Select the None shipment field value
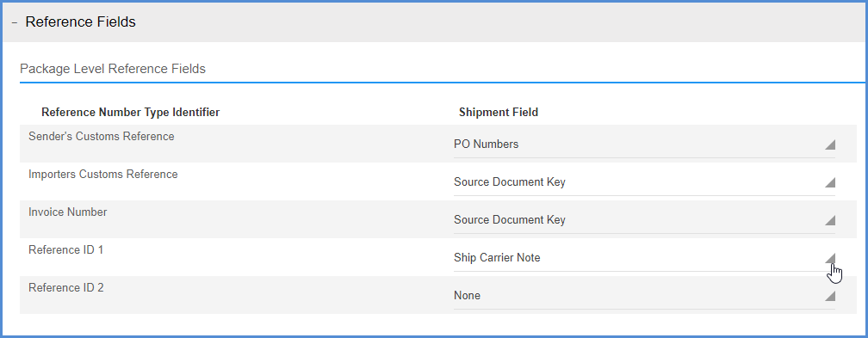868x338 pixels. coord(644,296)
